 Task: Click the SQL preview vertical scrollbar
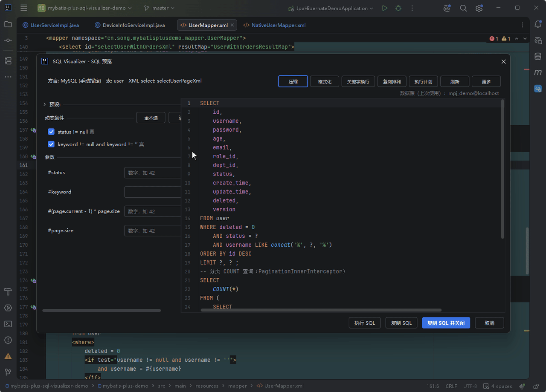502,169
